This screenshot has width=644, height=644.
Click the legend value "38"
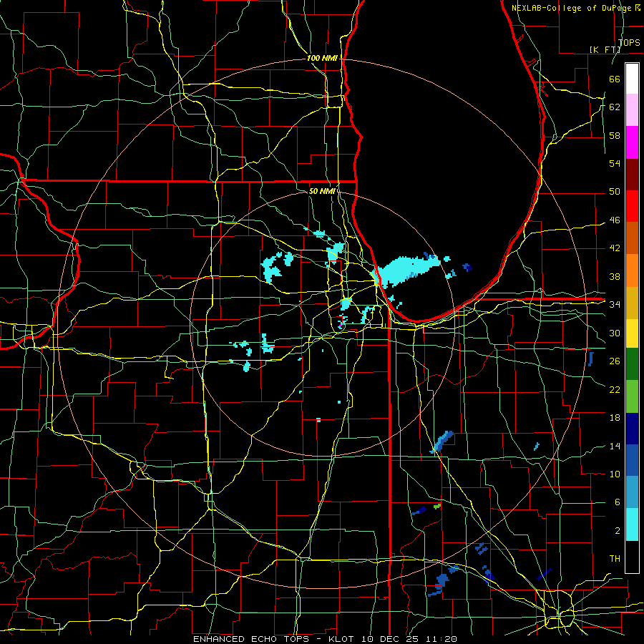click(x=615, y=276)
